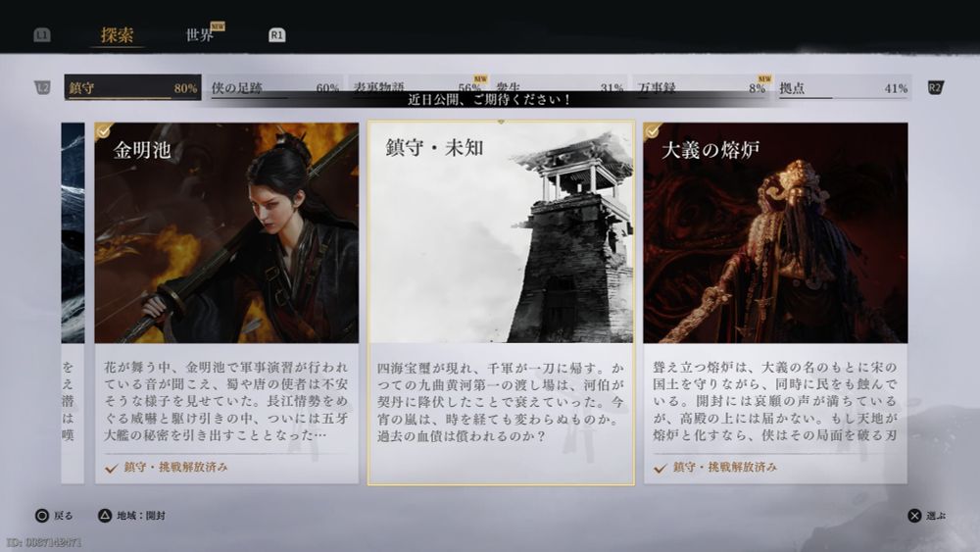Click the circle 戻る back icon

click(x=42, y=516)
